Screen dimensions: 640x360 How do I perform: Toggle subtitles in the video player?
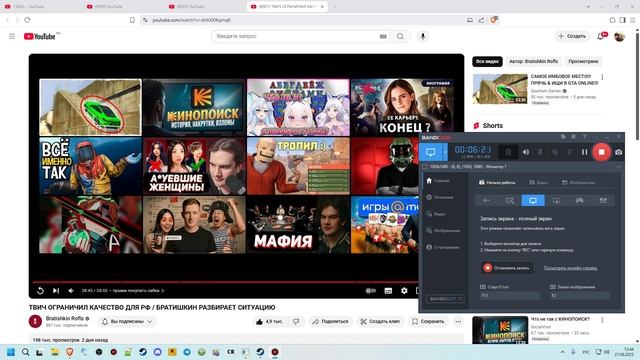click(x=388, y=291)
